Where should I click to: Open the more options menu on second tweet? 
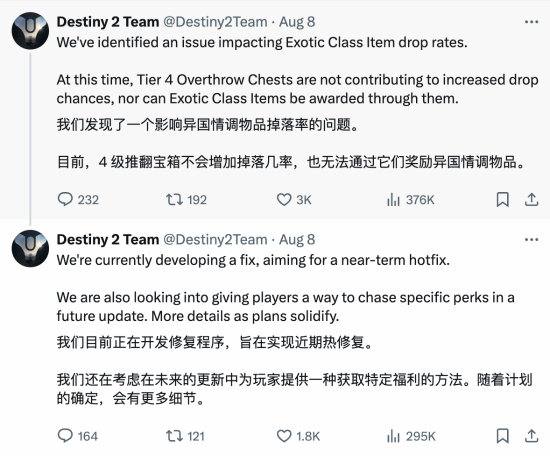tap(531, 240)
